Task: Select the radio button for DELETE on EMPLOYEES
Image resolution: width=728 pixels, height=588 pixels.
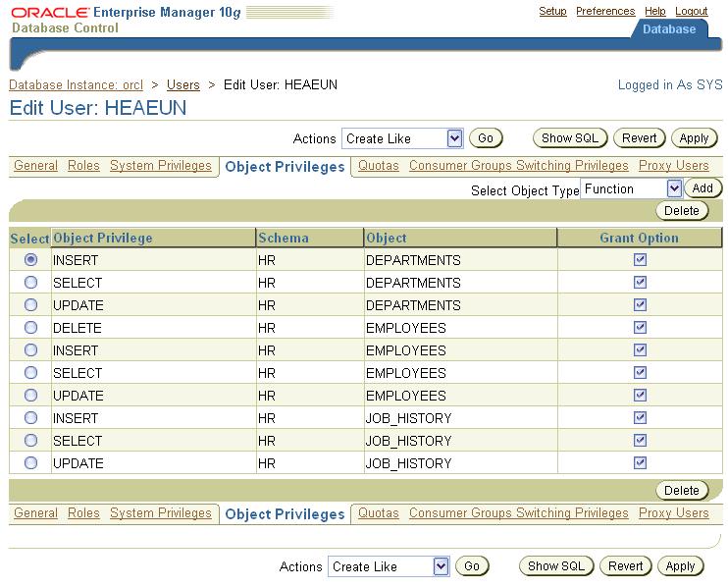Action: pos(30,328)
